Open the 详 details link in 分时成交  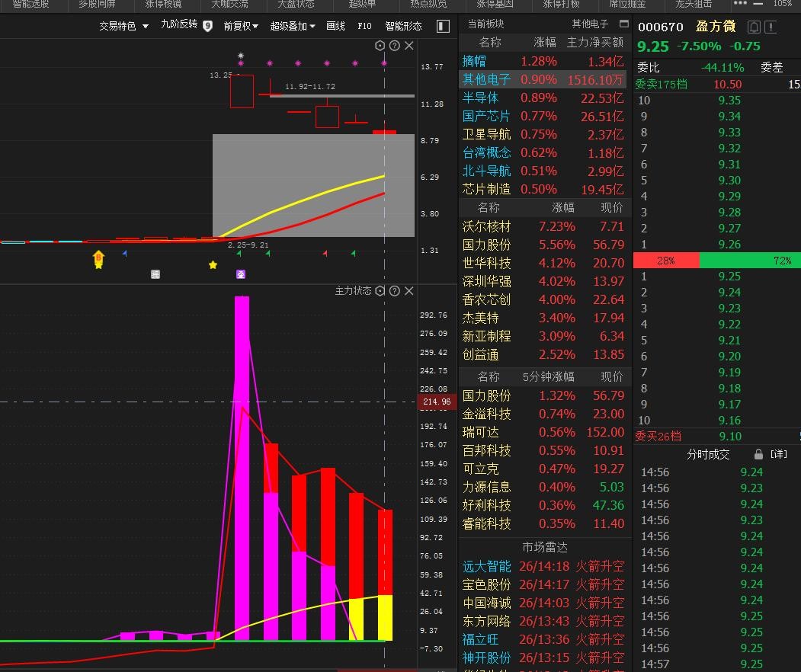[x=778, y=454]
